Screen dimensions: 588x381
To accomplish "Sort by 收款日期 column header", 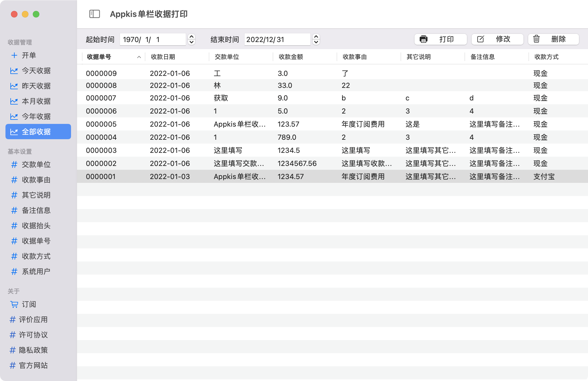I will 177,57.
